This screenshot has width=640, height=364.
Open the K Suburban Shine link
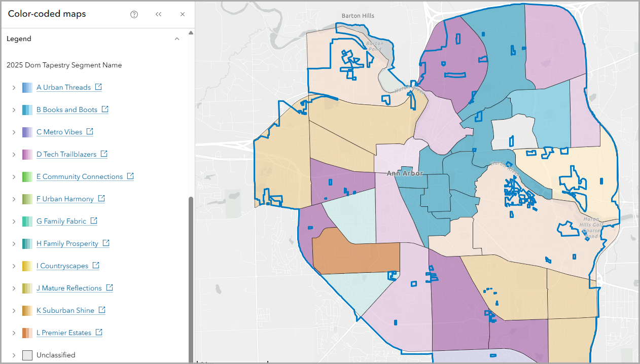tap(66, 310)
